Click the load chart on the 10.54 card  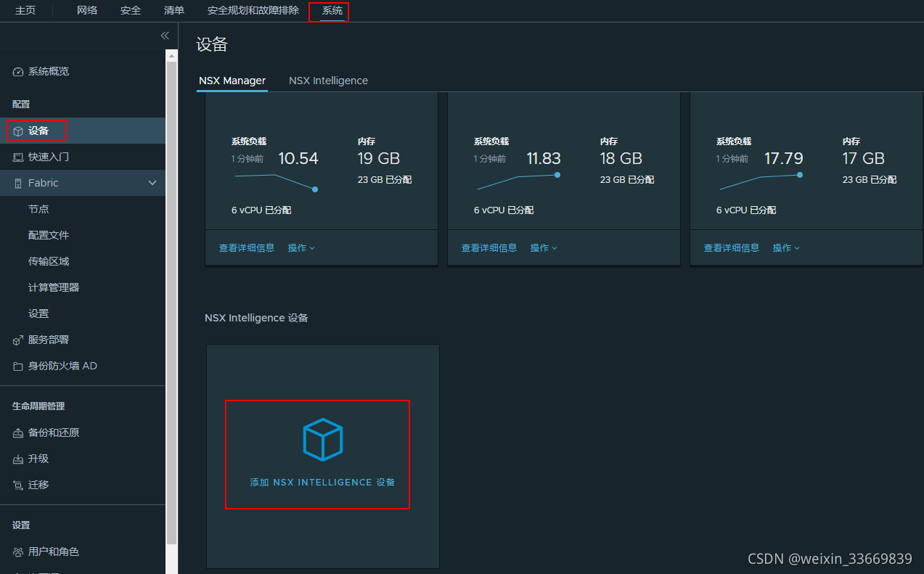[276, 182]
